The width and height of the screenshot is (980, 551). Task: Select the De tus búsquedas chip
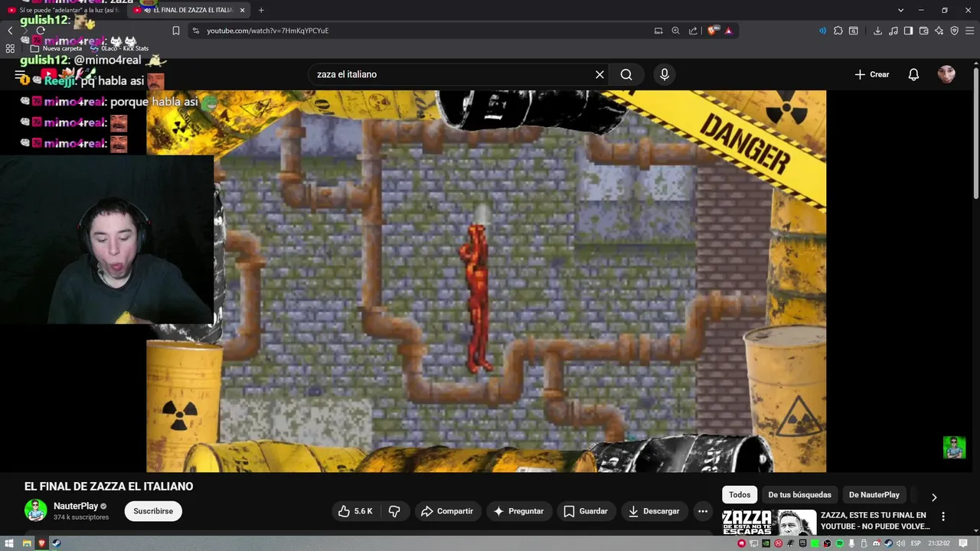coord(799,494)
